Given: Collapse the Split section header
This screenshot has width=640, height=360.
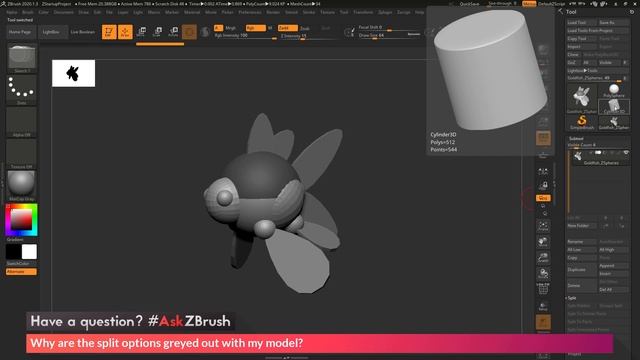Looking at the screenshot, I should [571, 298].
